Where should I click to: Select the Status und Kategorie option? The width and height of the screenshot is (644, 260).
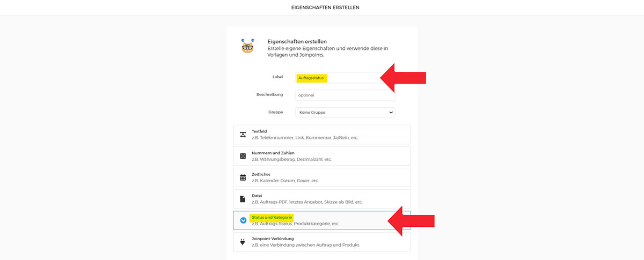(x=322, y=220)
